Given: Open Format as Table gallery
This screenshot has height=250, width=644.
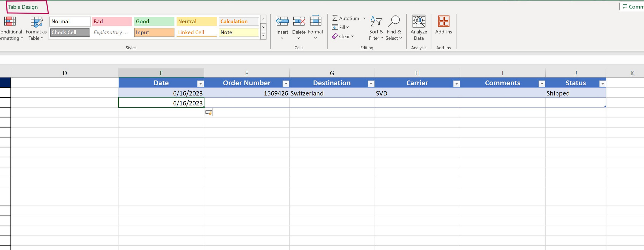Looking at the screenshot, I should (x=36, y=28).
